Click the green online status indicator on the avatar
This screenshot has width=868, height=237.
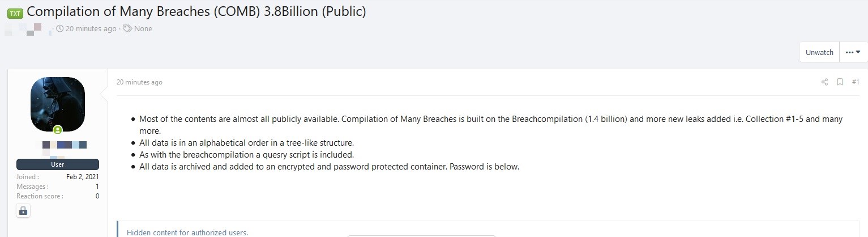pyautogui.click(x=58, y=130)
